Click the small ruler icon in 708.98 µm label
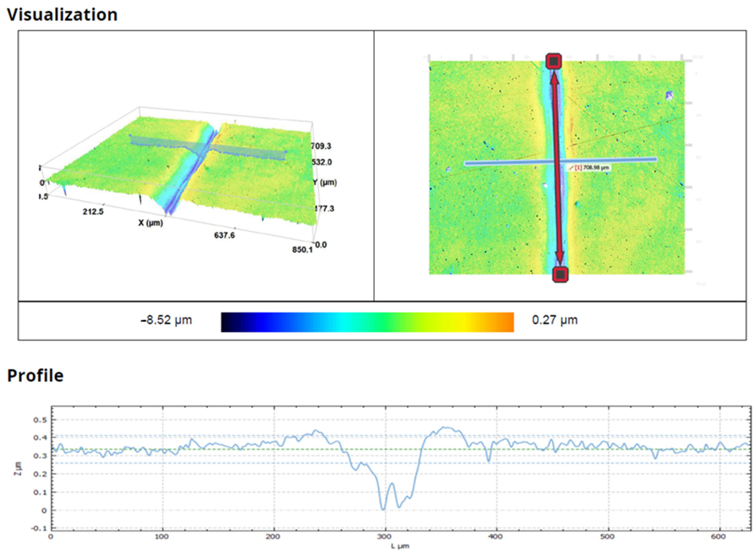The image size is (756, 553). (571, 168)
